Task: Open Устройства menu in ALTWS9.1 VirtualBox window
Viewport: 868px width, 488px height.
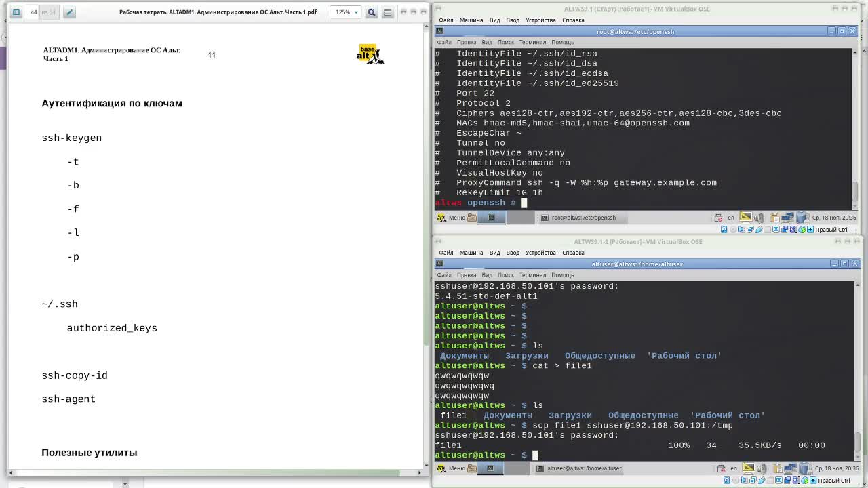Action: coord(540,20)
